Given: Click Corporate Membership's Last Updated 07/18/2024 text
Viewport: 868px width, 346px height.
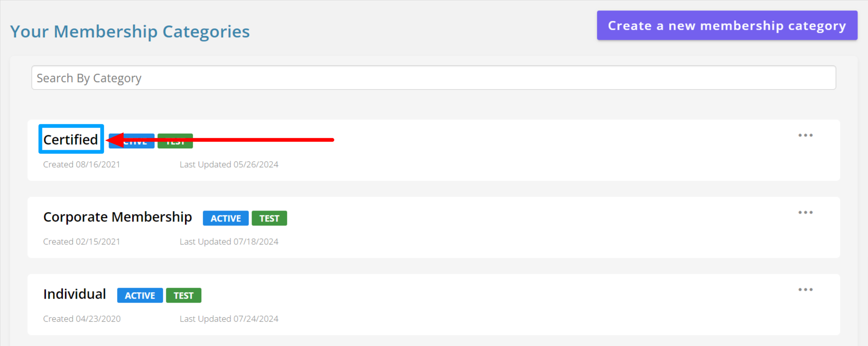Looking at the screenshot, I should pos(229,242).
